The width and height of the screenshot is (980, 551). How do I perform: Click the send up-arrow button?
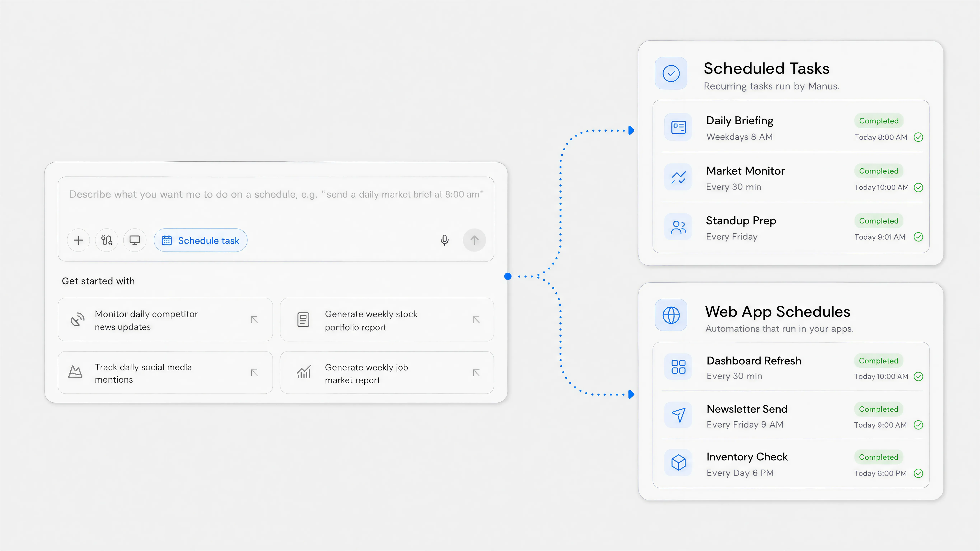coord(474,240)
